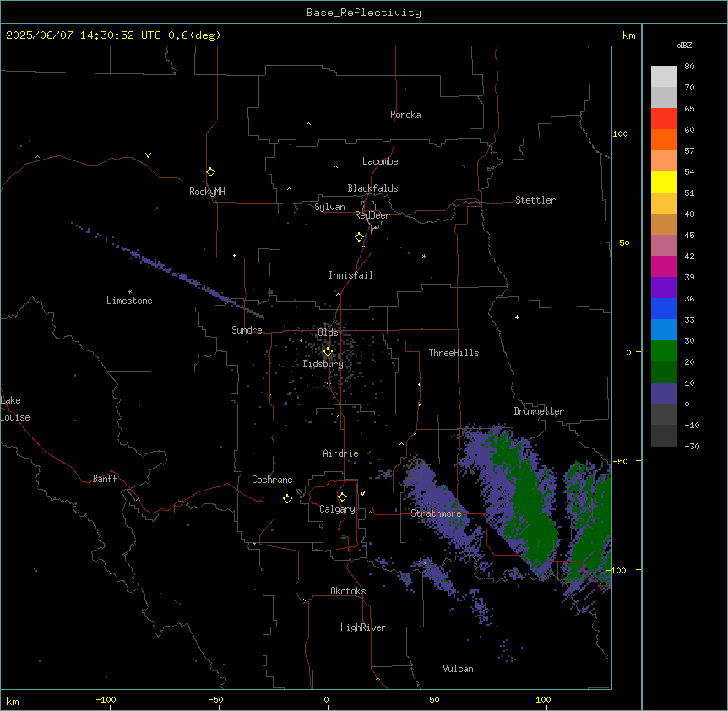This screenshot has height=711, width=728.
Task: Click the asterisk marker above Limestone label
Action: [x=129, y=291]
